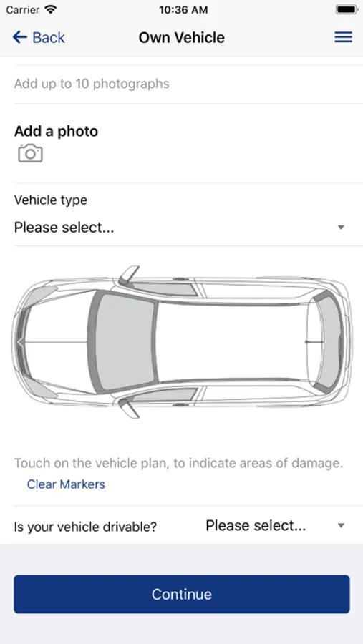
Task: Mark damage on the upper side mirror
Action: tap(128, 275)
